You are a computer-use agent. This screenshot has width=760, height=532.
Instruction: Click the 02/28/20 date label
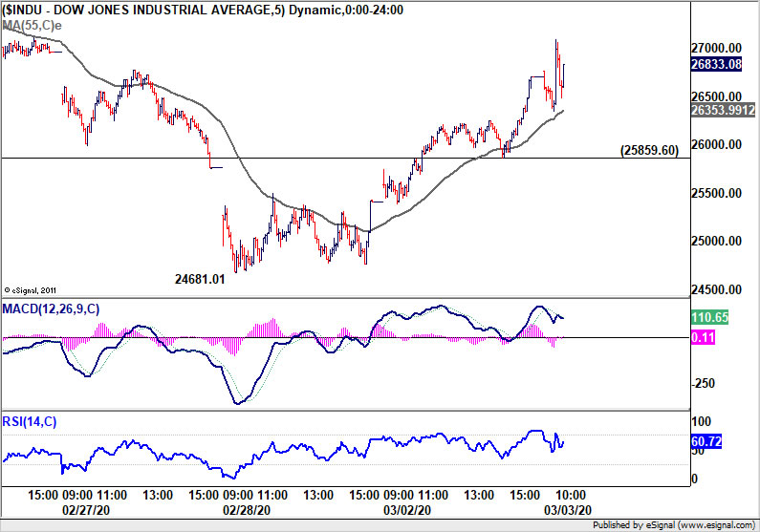click(247, 510)
